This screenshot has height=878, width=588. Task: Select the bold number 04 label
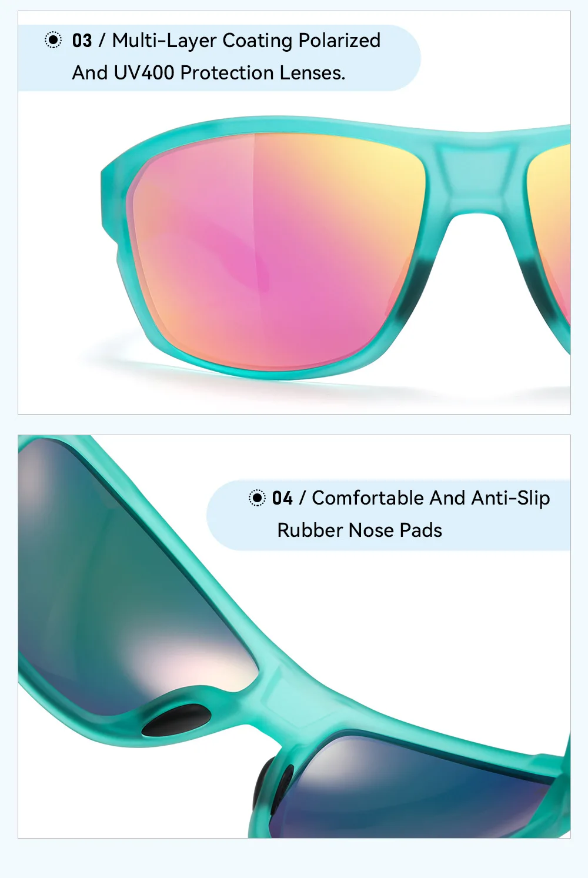[282, 498]
